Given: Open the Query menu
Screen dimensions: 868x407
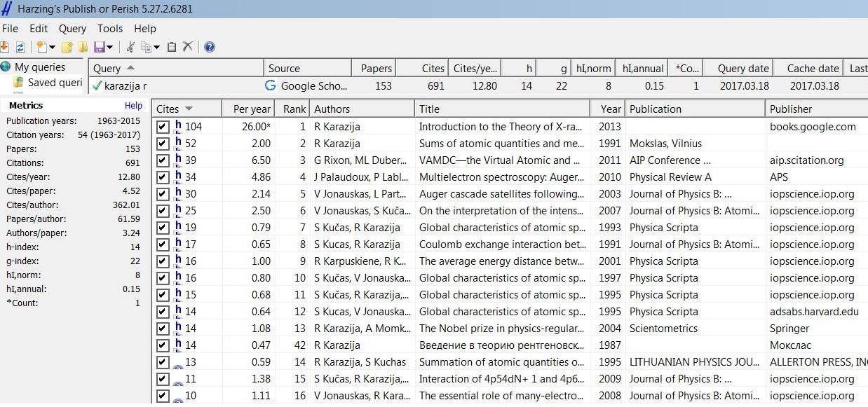Looking at the screenshot, I should pyautogui.click(x=72, y=29).
